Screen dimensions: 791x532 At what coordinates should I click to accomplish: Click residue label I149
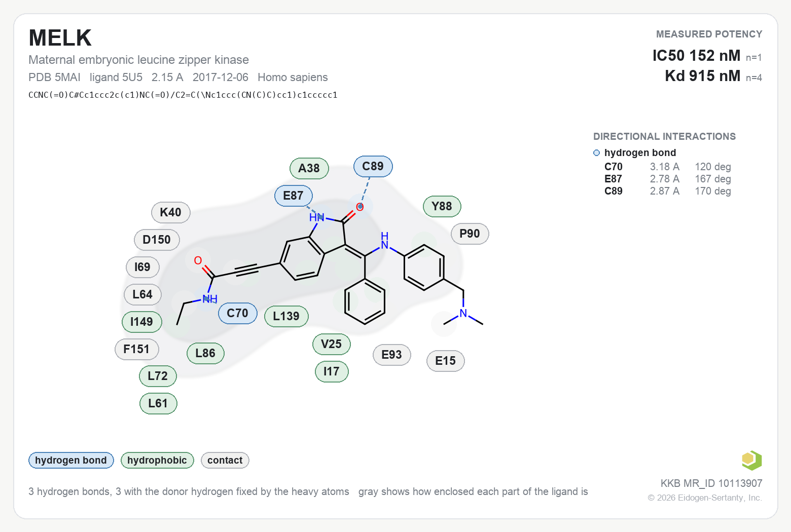click(x=142, y=322)
